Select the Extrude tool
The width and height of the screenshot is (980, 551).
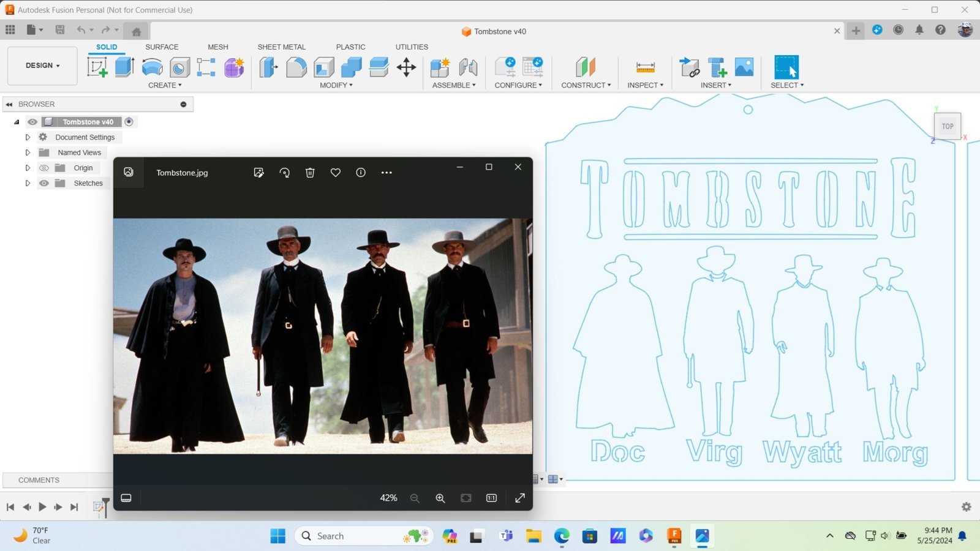[125, 67]
